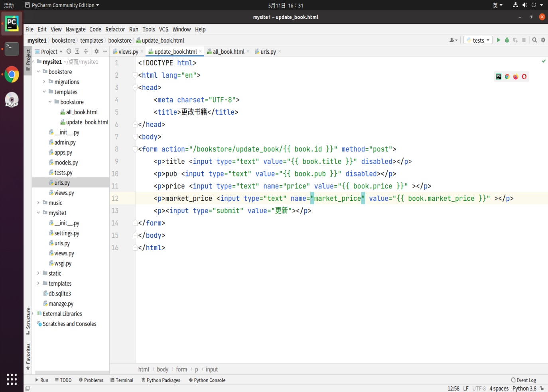The image size is (548, 392).
Task: Open the Problems tool window
Action: (x=91, y=380)
